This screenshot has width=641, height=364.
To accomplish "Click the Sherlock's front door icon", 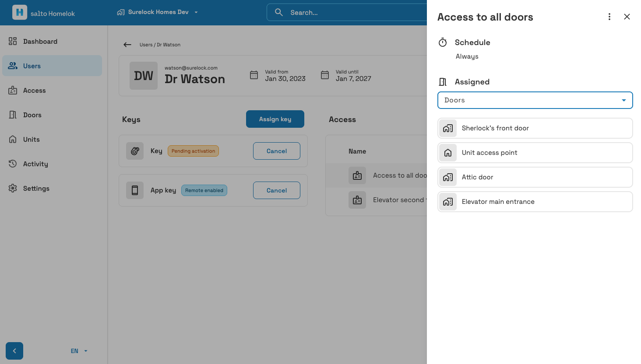I will [x=448, y=128].
